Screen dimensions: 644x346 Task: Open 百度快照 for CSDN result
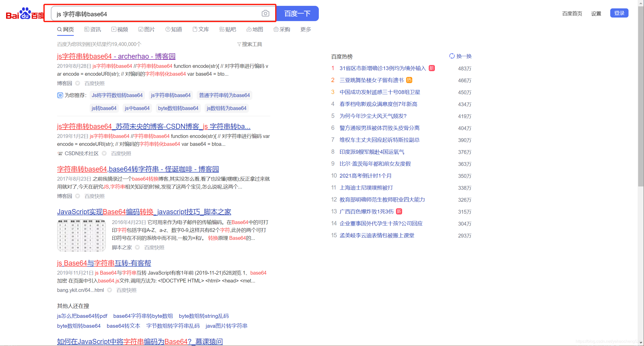pos(121,153)
